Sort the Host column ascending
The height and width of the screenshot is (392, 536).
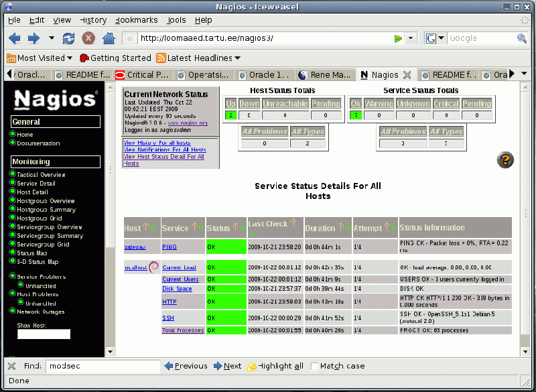coord(145,226)
